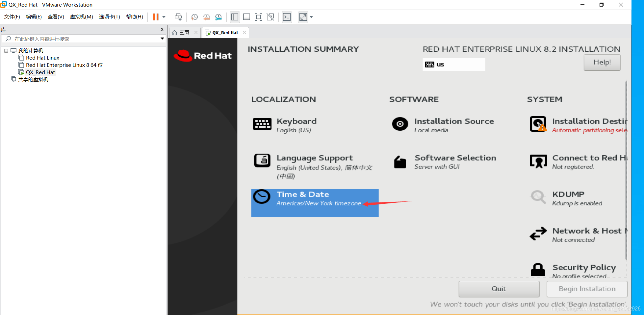Take a snapshot of this virtual machine
The height and width of the screenshot is (315, 644).
pyautogui.click(x=194, y=17)
